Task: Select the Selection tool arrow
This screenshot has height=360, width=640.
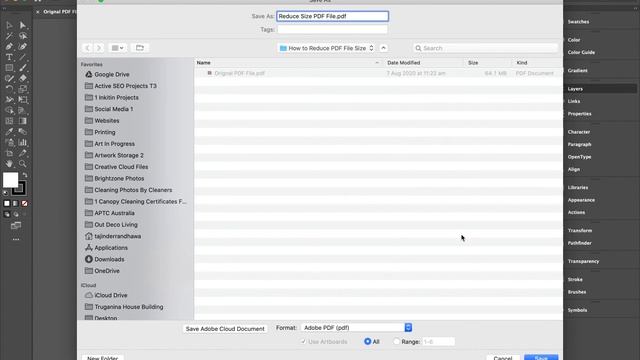Action: tap(9, 25)
